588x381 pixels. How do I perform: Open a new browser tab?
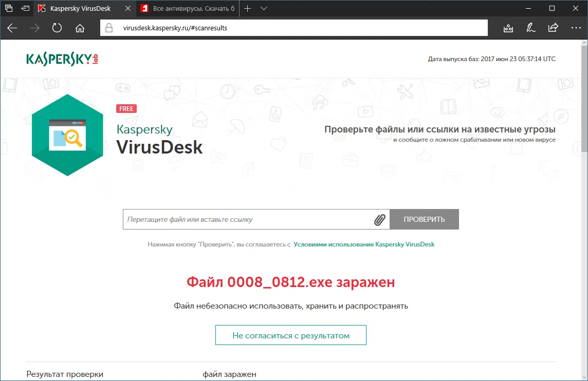tap(248, 8)
